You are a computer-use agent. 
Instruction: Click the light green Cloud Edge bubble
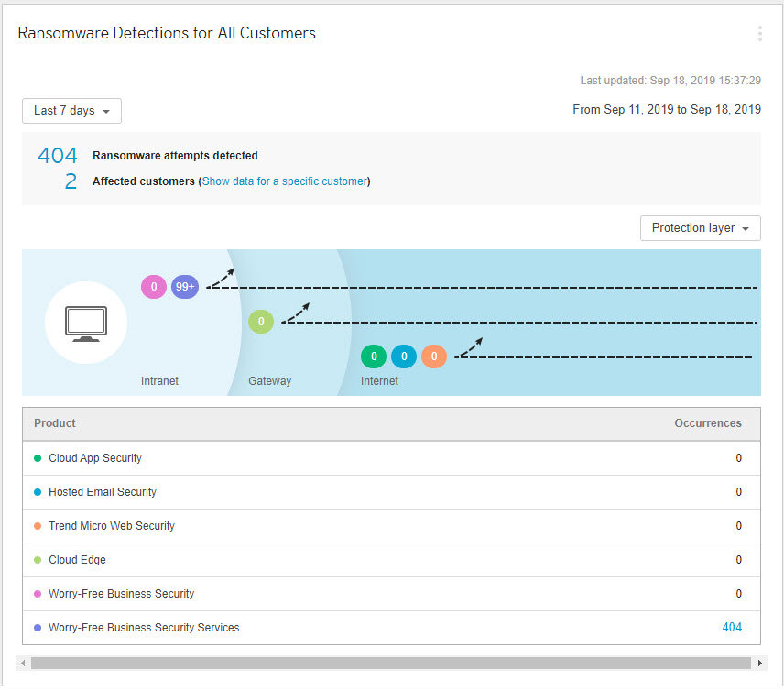261,322
